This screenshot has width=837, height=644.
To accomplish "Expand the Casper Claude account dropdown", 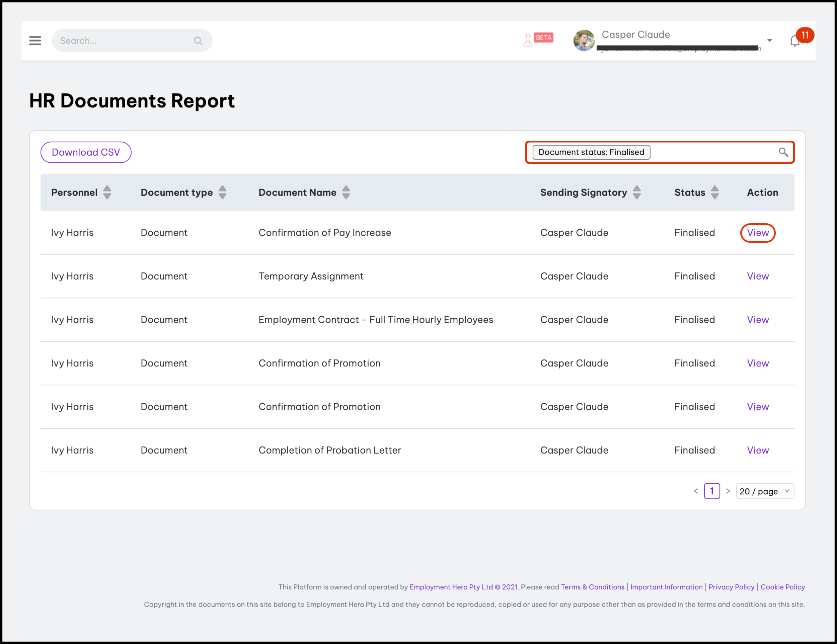I will click(769, 41).
